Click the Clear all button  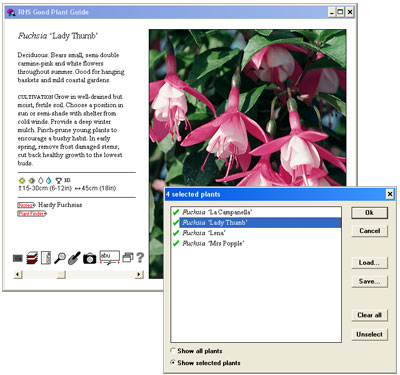click(369, 315)
